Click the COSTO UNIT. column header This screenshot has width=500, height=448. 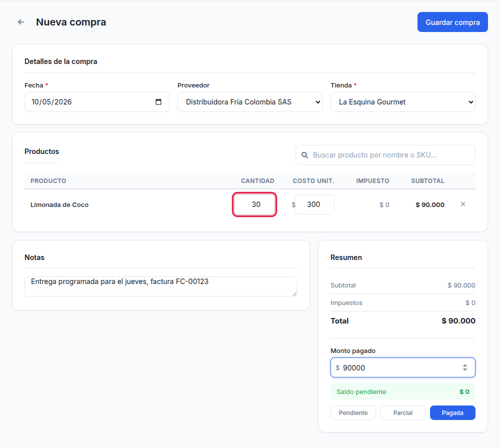pyautogui.click(x=313, y=181)
